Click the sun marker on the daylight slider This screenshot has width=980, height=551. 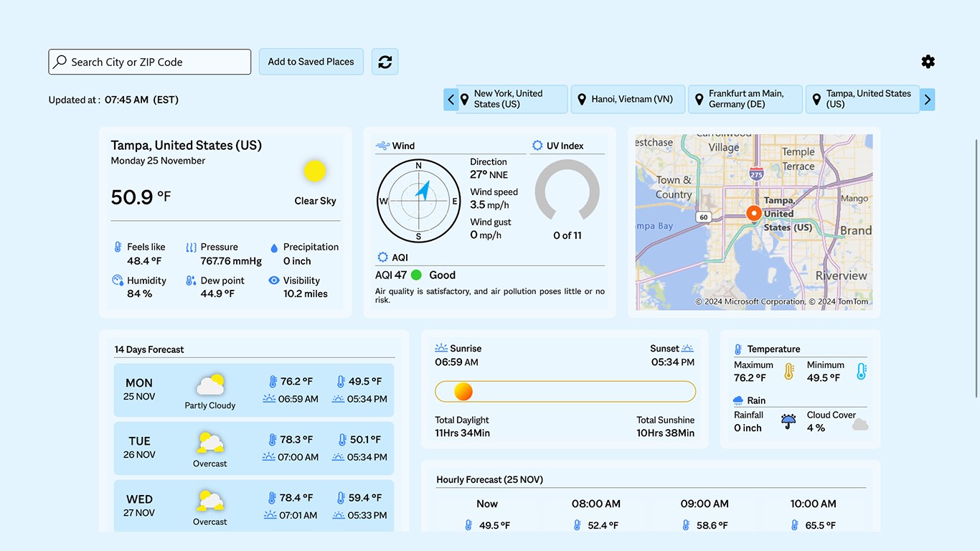click(463, 392)
